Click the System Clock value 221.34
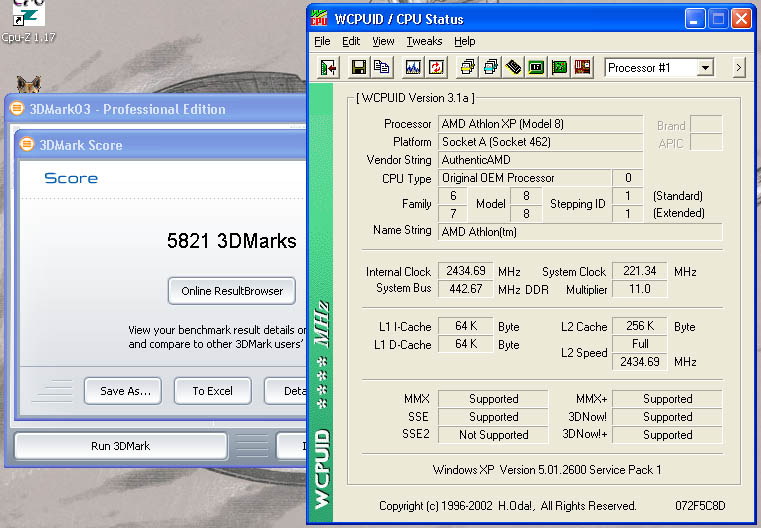This screenshot has width=761, height=528. tap(640, 270)
